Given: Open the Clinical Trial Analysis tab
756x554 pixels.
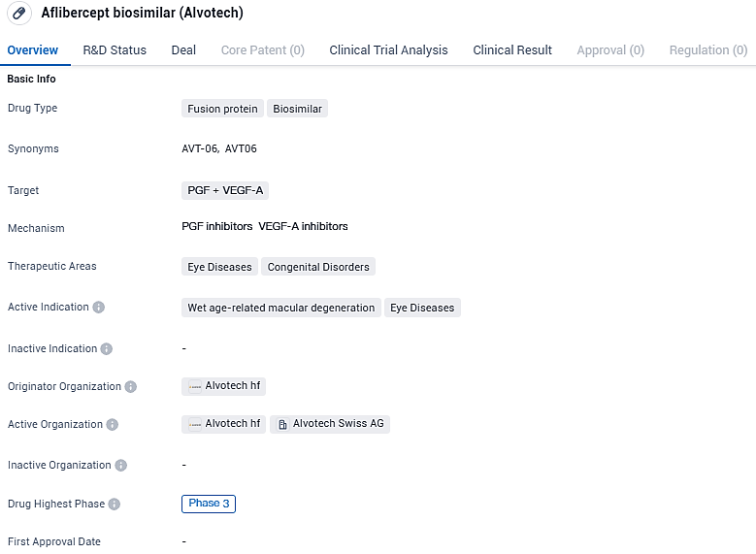Looking at the screenshot, I should coord(388,50).
